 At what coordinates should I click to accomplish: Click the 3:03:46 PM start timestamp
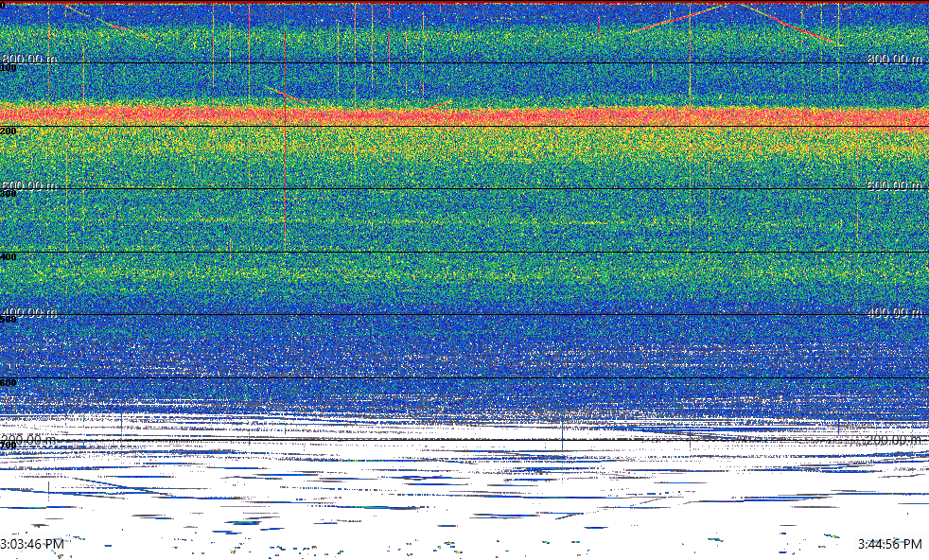pos(32,543)
